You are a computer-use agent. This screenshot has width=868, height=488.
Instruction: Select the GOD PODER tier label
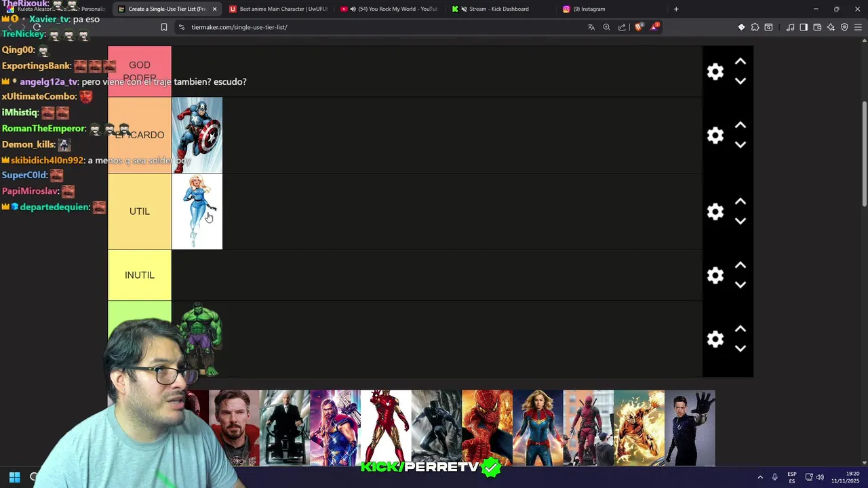(x=140, y=71)
